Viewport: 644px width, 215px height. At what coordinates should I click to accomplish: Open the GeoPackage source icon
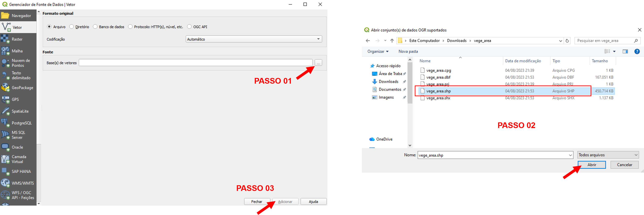[x=5, y=88]
